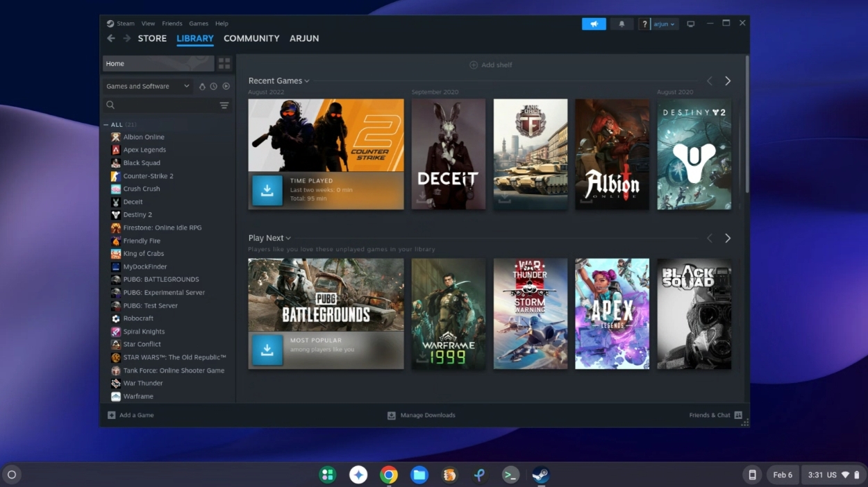Open the Albion Online game cover
This screenshot has width=868, height=487.
pyautogui.click(x=612, y=154)
